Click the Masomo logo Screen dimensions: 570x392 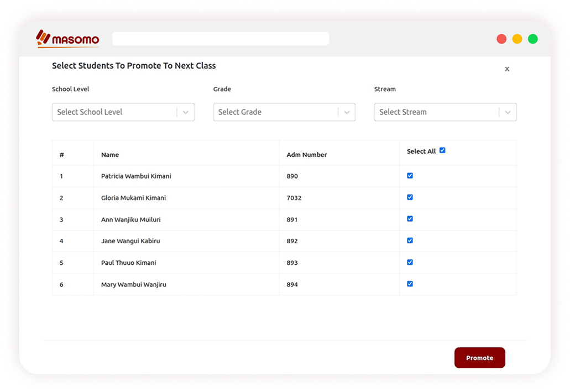pyautogui.click(x=67, y=39)
